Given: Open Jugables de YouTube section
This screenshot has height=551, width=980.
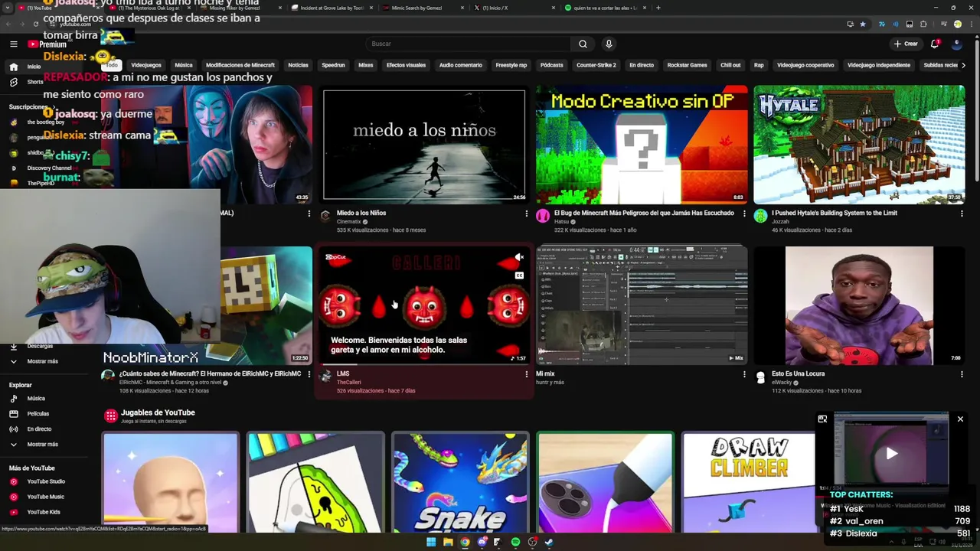Looking at the screenshot, I should pos(158,412).
